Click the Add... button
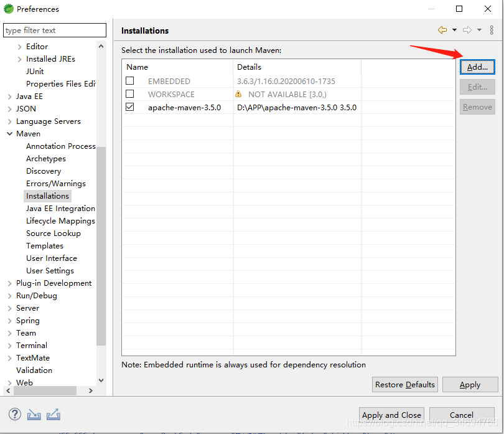 pos(477,67)
